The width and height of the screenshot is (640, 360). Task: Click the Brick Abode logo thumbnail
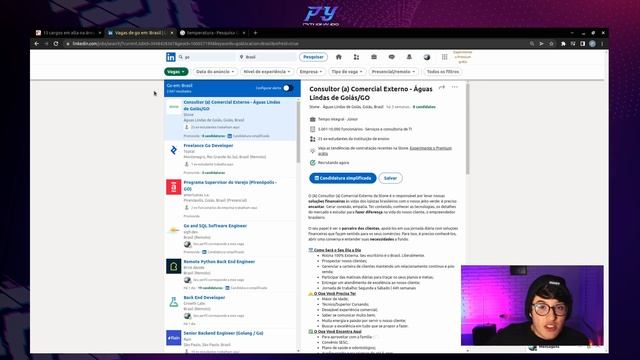click(x=174, y=266)
